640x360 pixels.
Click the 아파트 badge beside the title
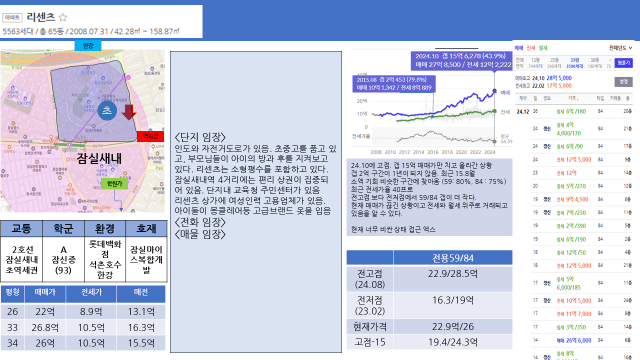click(x=12, y=18)
